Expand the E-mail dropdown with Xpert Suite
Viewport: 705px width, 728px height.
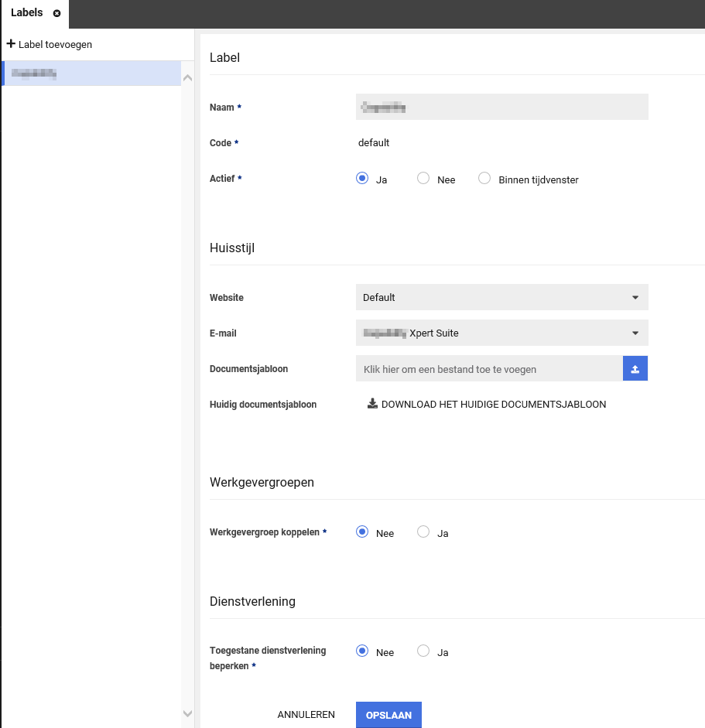(x=501, y=333)
